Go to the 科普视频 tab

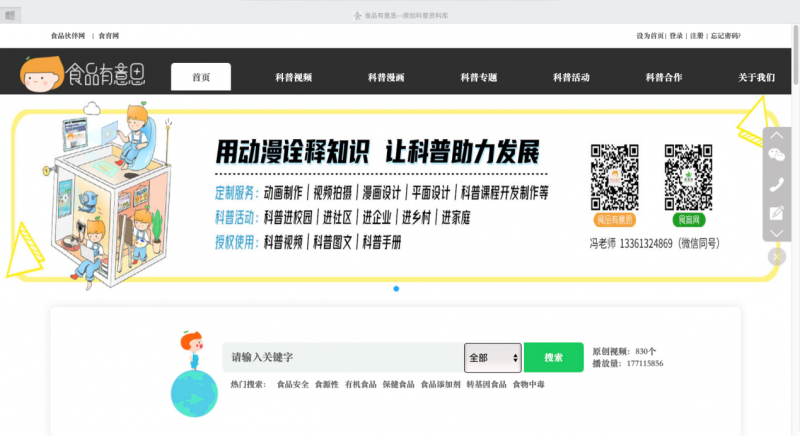point(293,78)
